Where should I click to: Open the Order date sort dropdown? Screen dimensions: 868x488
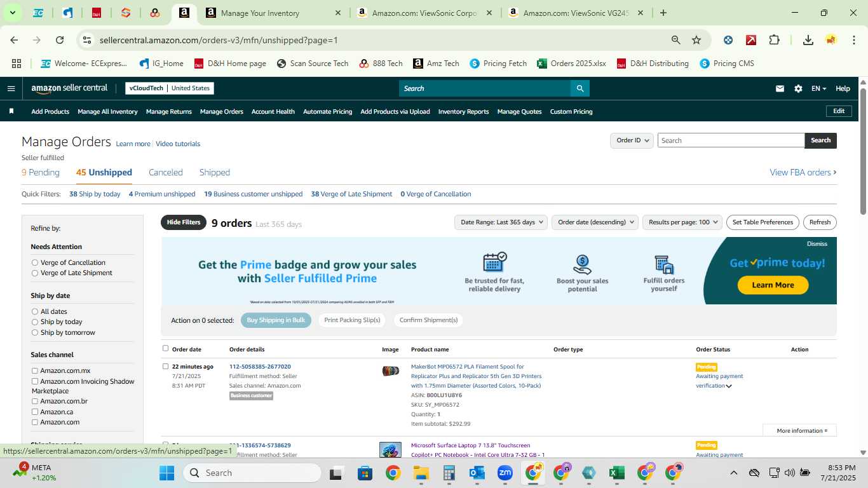click(x=595, y=222)
